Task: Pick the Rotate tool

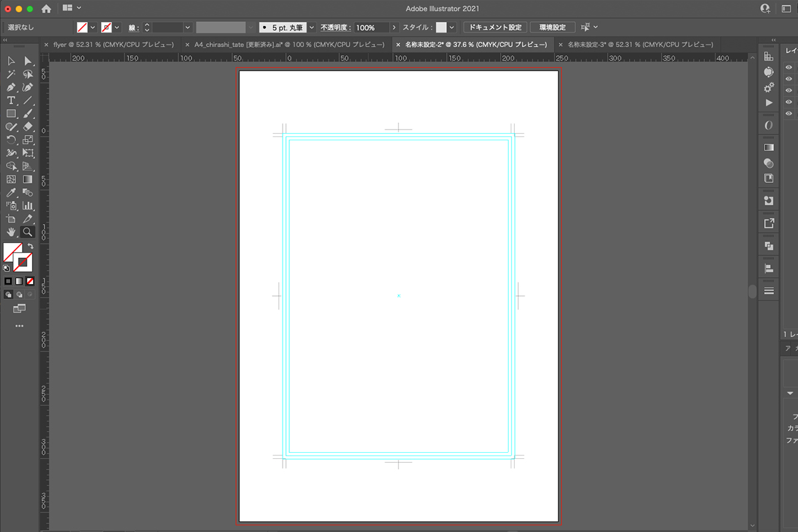Action: pos(11,140)
